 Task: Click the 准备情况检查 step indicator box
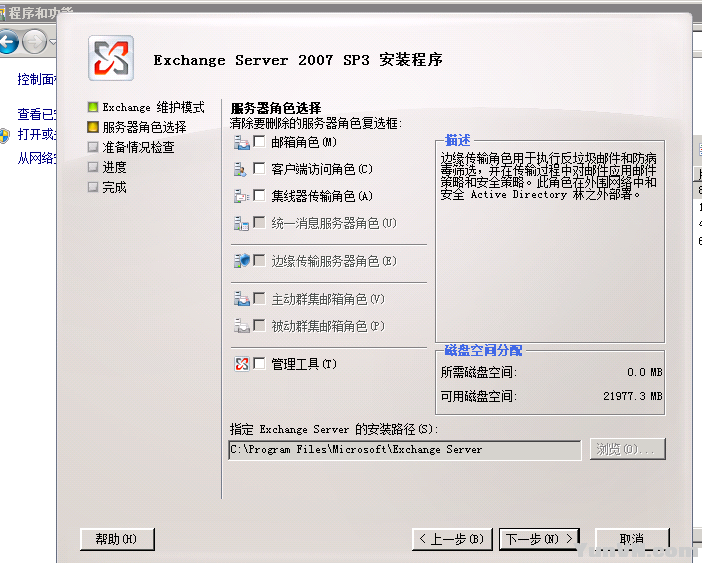point(93,147)
